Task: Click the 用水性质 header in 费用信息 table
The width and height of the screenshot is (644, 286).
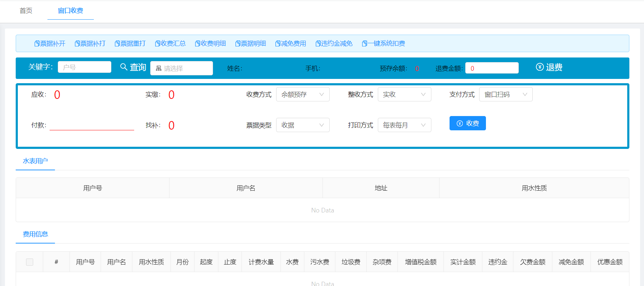Action: tap(152, 262)
